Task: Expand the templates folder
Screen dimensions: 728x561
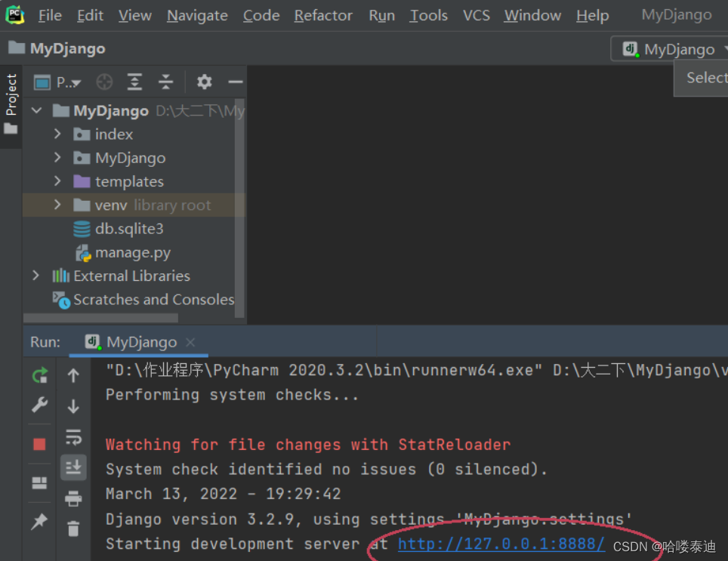Action: click(57, 181)
